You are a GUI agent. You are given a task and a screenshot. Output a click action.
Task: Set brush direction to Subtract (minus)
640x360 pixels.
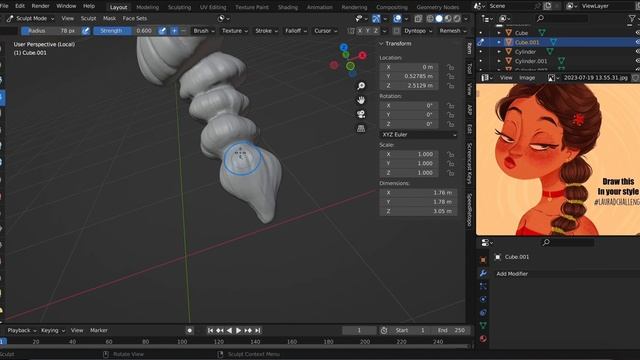tap(183, 31)
